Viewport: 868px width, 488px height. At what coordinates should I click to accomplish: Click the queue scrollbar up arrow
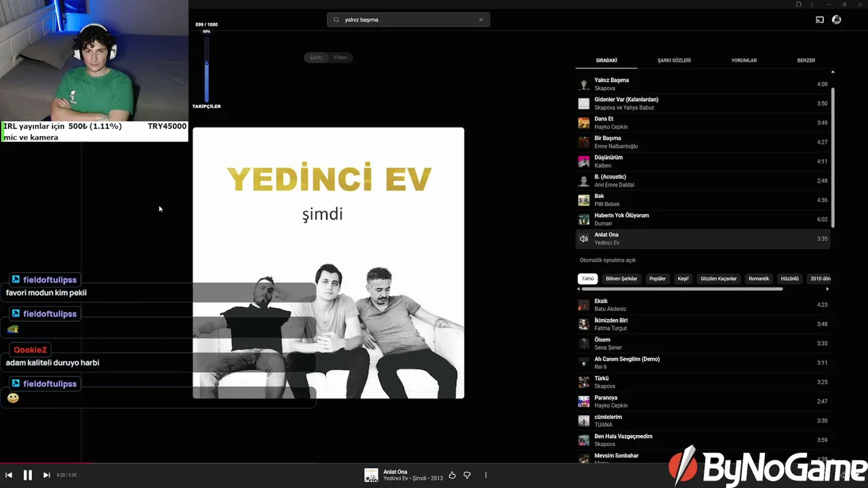point(833,72)
